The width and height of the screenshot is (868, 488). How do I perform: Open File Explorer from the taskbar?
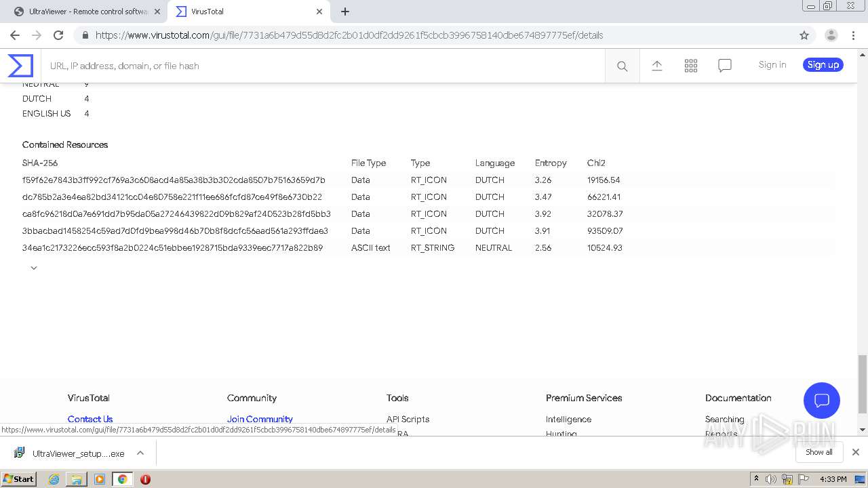pyautogui.click(x=77, y=479)
